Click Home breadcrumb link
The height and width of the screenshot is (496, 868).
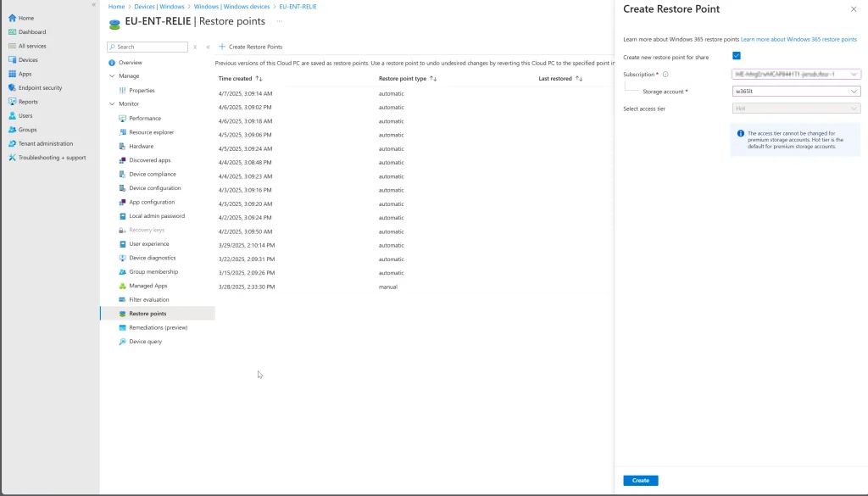click(116, 7)
